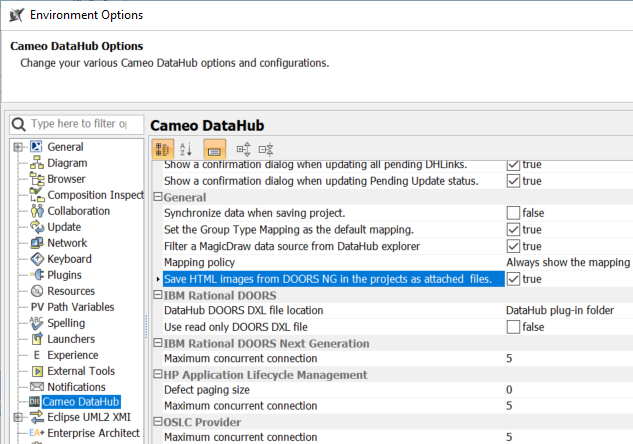Screen dimensions: 633x444
Task: Uncheck Save HTML images from DOORS NG
Action: coord(513,279)
